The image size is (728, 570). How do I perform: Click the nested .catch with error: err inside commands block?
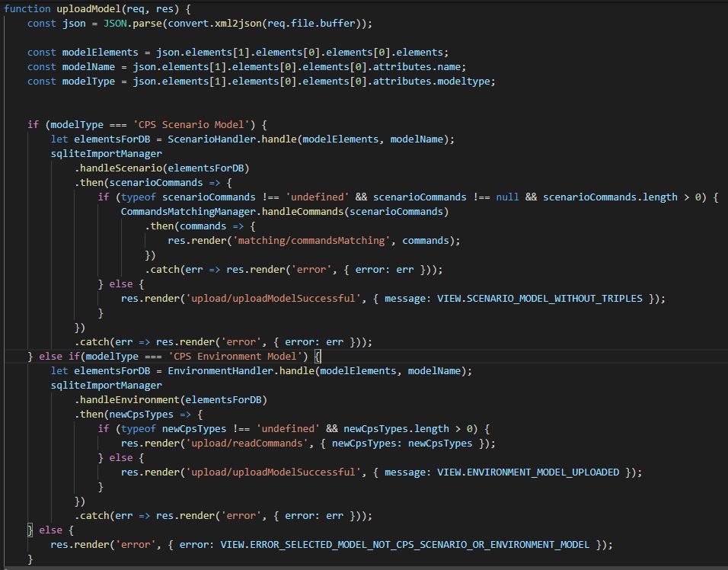293,270
